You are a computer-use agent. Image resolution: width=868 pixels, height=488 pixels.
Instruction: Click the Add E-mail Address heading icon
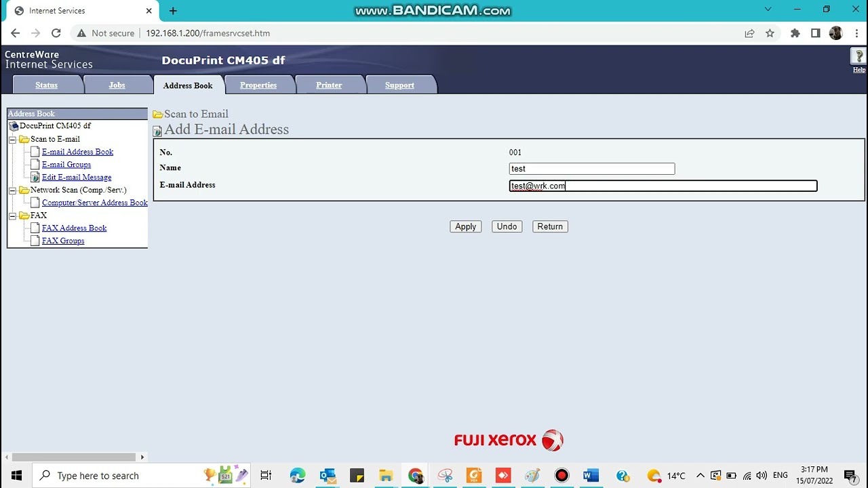pyautogui.click(x=157, y=131)
